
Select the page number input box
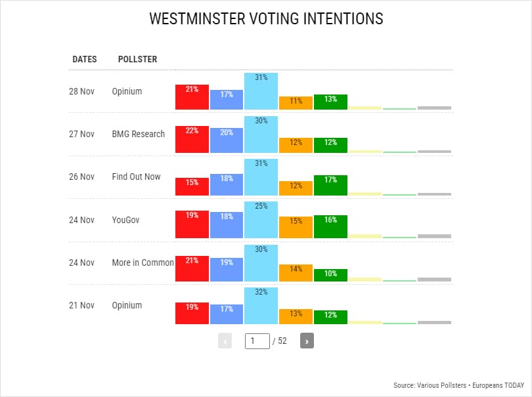click(258, 341)
